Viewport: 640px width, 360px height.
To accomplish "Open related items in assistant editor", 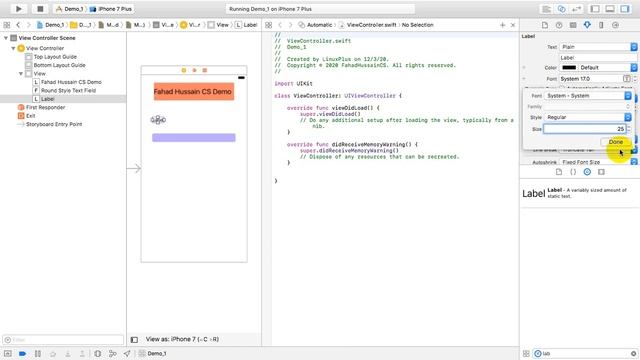I will [x=268, y=25].
